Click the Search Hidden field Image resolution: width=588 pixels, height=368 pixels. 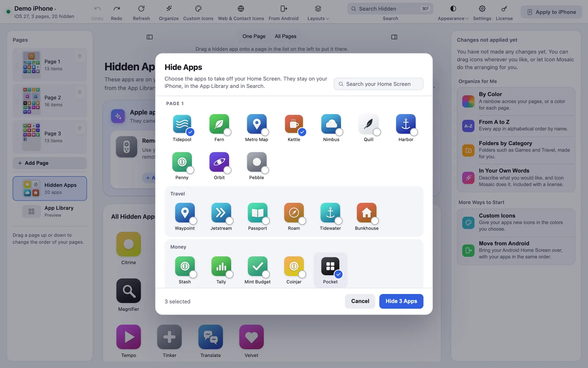[390, 8]
